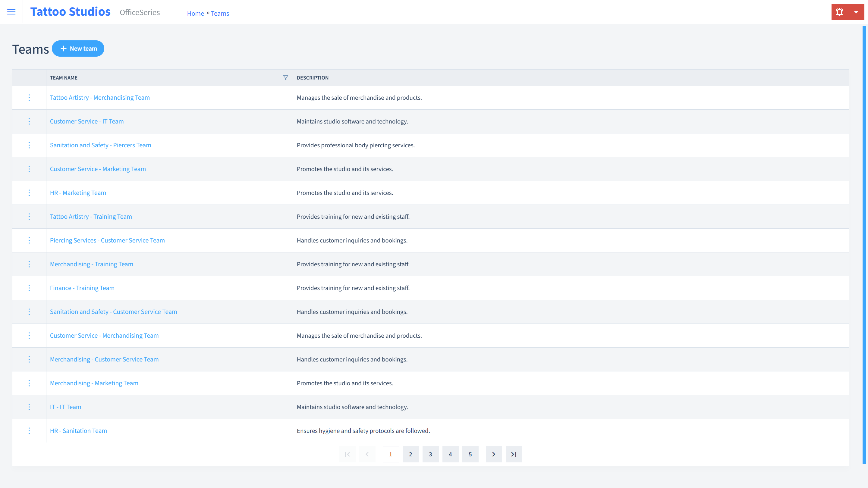Click the three-dot menu for Tattoo Artistry - Merchandising Team

(x=29, y=97)
